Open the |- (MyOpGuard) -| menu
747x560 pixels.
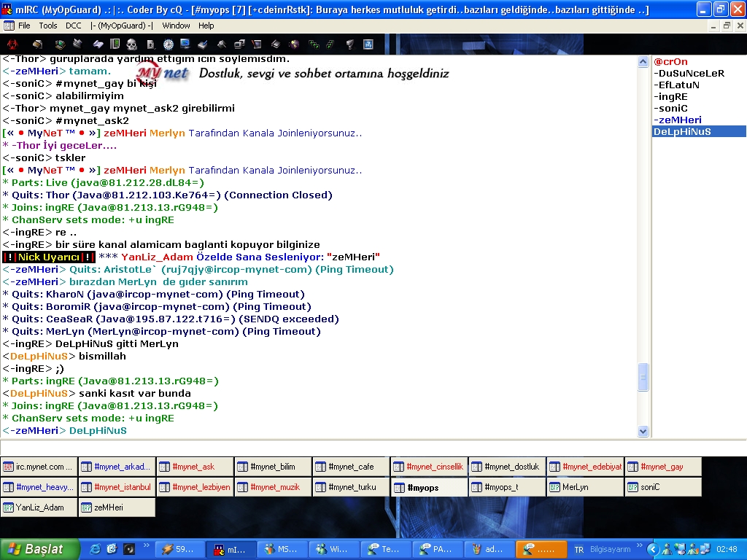[122, 26]
